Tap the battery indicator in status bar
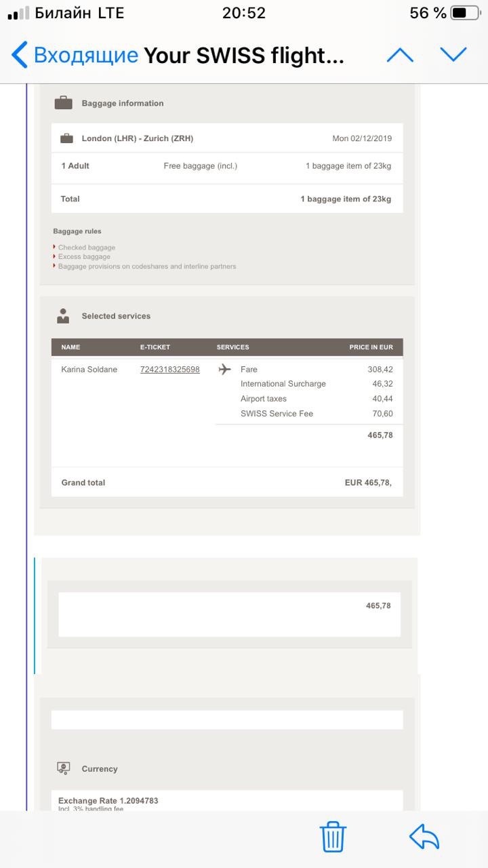The width and height of the screenshot is (488, 868). (464, 13)
